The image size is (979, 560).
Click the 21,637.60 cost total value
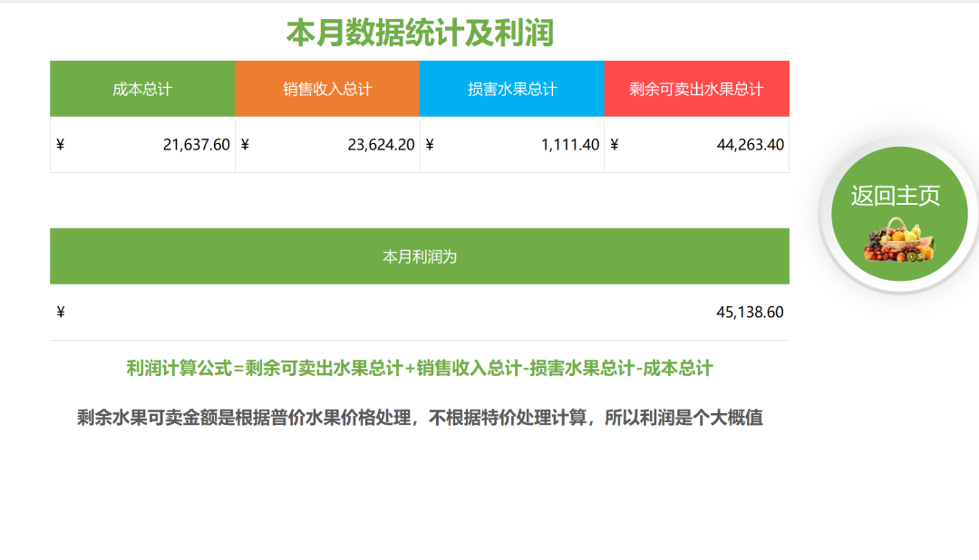coord(197,145)
